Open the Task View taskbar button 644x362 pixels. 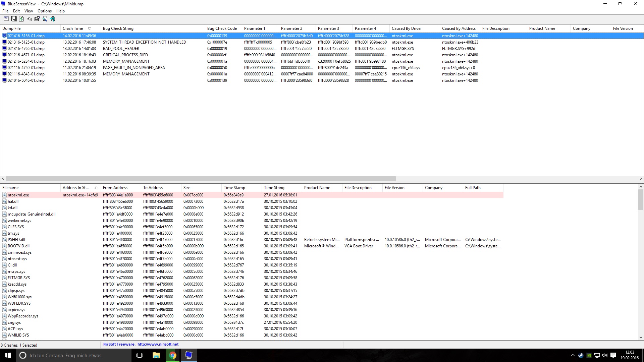[x=140, y=355]
